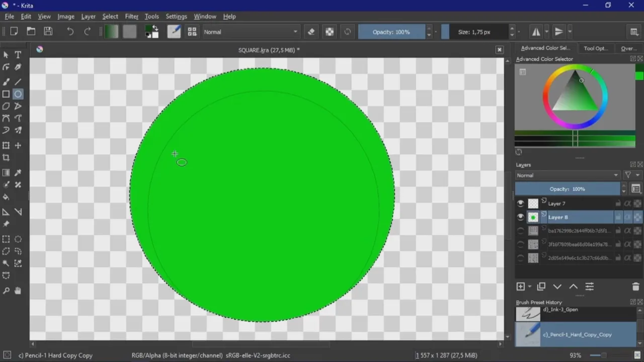Toggle lock on Layer 7
The image size is (644, 362).
tap(618, 204)
